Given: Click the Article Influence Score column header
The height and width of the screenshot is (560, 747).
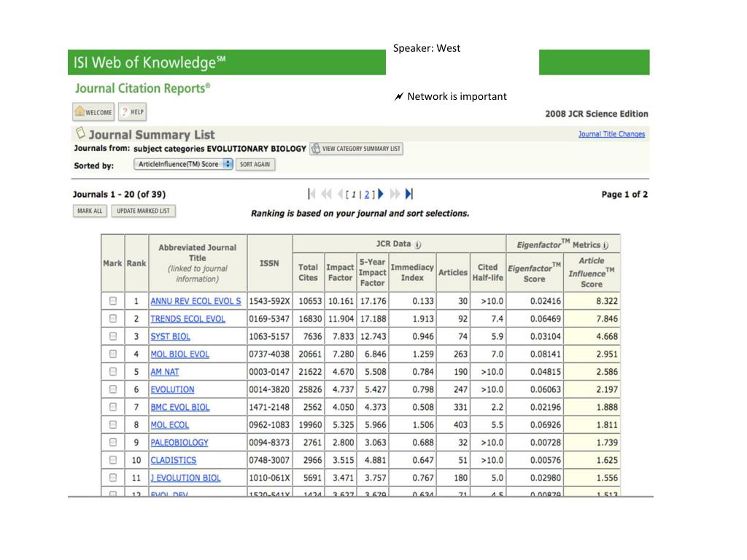Looking at the screenshot, I should click(x=591, y=273).
